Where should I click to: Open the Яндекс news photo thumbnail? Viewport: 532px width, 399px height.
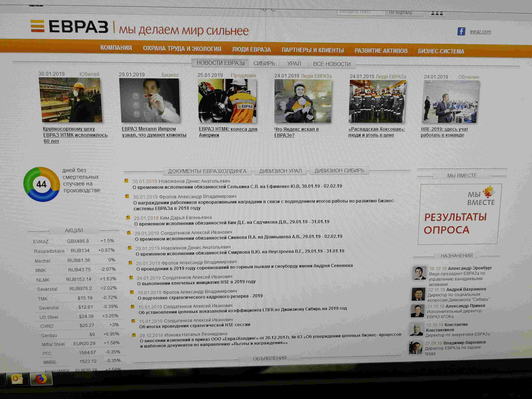303,101
